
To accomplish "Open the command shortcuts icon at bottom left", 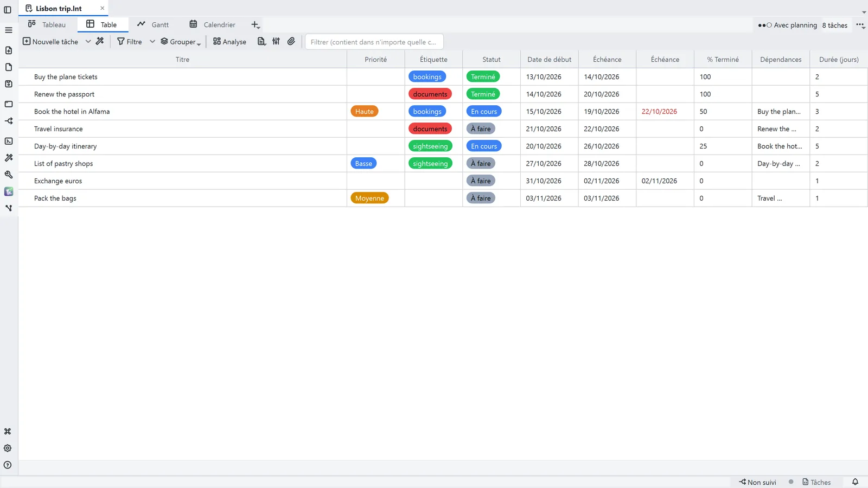I will pos(8,432).
